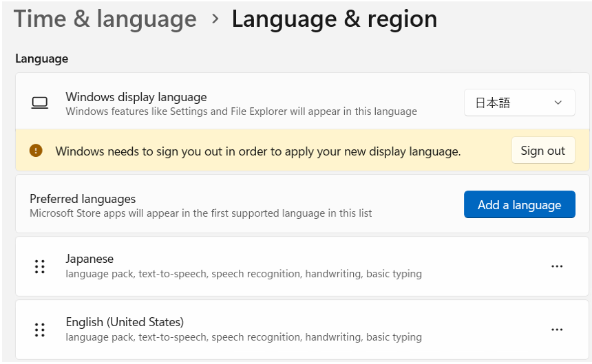Click the drag handle next to Japanese
592x364 pixels.
40,266
